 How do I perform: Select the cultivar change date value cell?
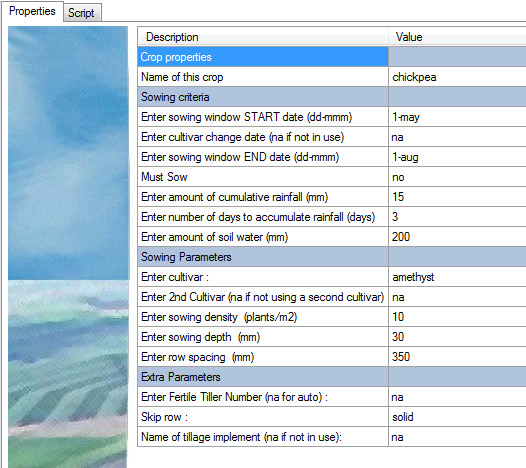(457, 137)
